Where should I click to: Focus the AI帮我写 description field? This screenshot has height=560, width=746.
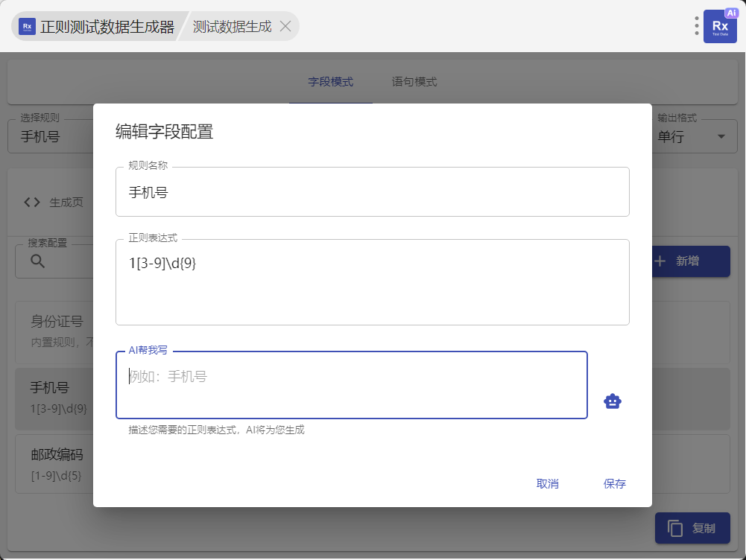(351, 386)
